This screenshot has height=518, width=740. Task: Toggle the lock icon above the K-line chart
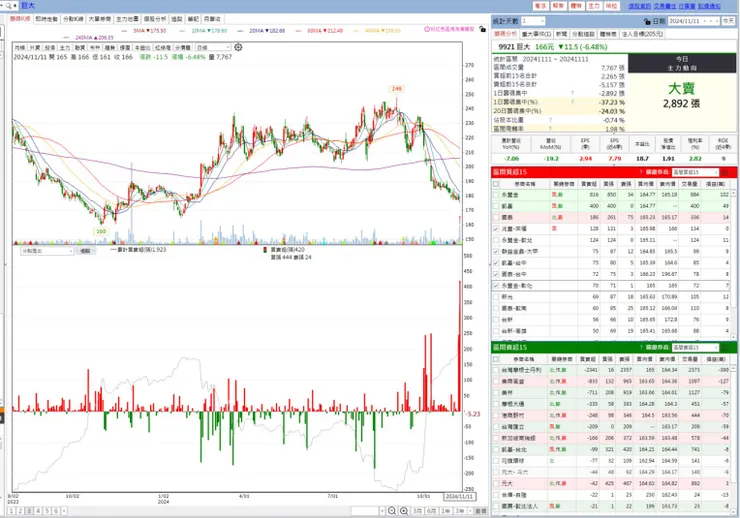[x=482, y=29]
